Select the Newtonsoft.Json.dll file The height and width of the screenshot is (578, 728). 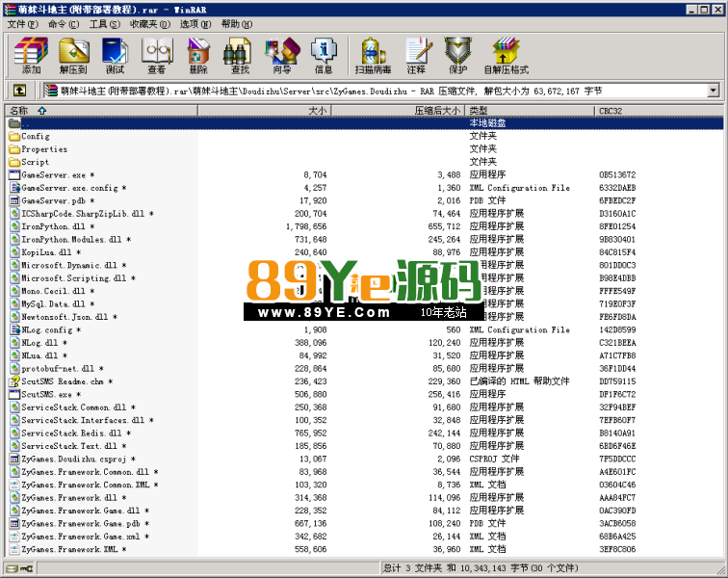(x=364, y=317)
